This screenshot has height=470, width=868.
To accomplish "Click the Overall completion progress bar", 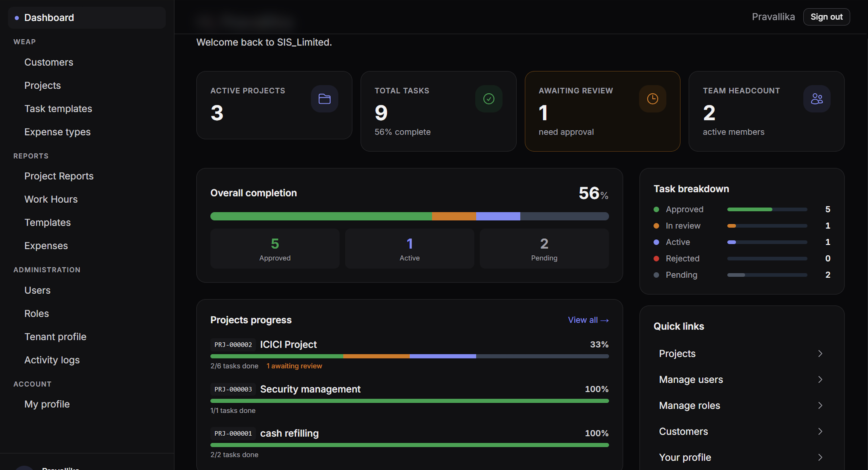I will [x=409, y=217].
